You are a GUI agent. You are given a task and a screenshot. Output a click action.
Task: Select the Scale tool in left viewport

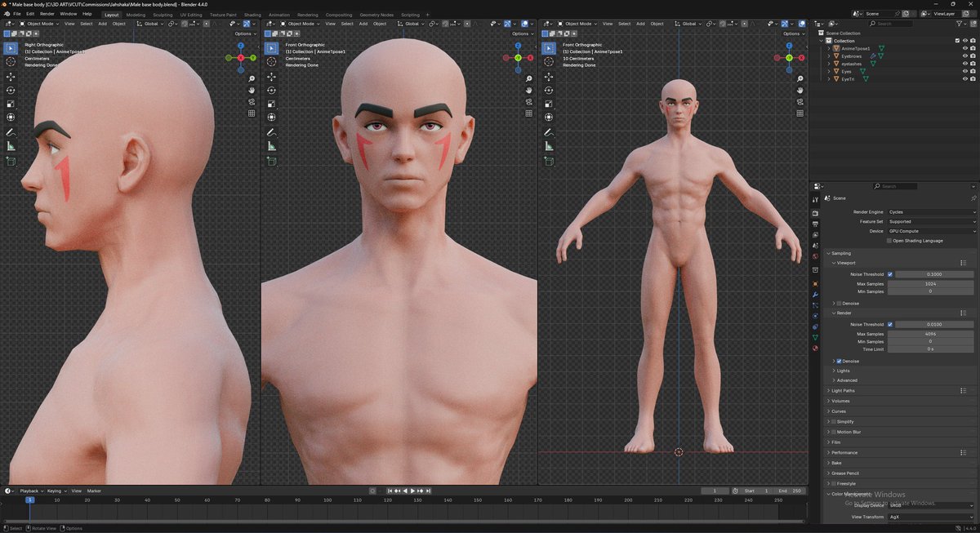(x=11, y=104)
